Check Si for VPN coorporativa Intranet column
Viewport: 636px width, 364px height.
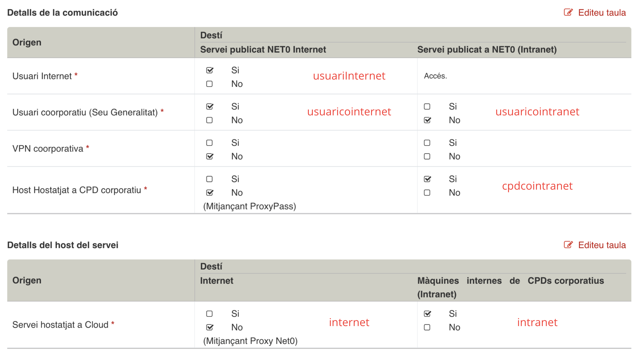(x=427, y=143)
